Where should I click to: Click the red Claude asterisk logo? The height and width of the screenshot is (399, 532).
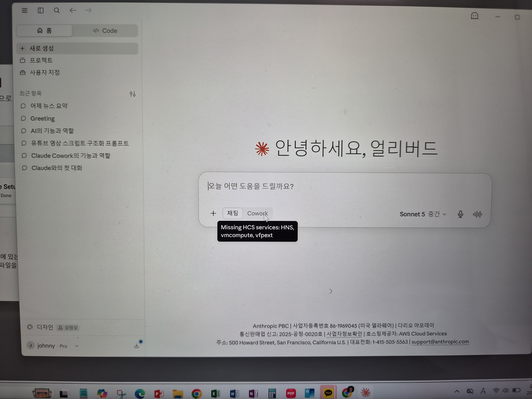click(x=262, y=149)
